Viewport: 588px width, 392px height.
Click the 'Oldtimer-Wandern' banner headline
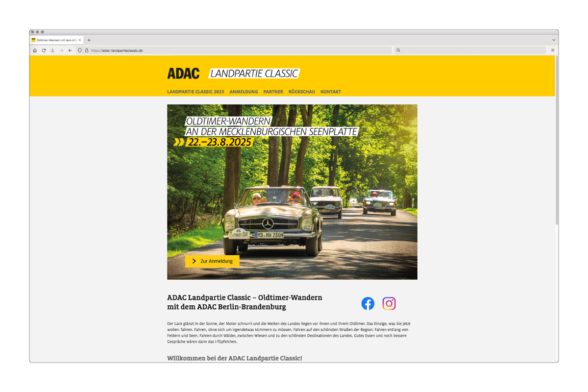(x=228, y=121)
